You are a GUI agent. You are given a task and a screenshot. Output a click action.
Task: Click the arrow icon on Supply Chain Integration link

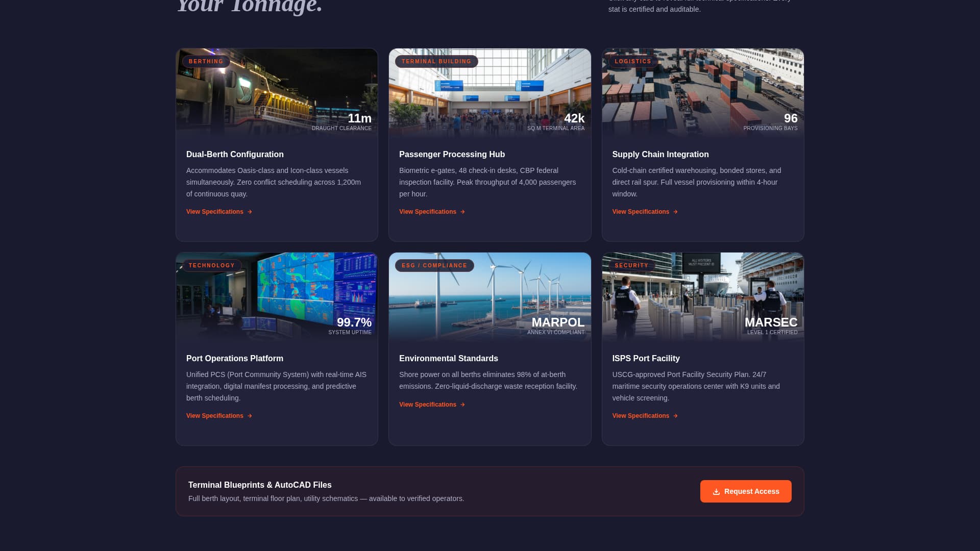tap(675, 212)
